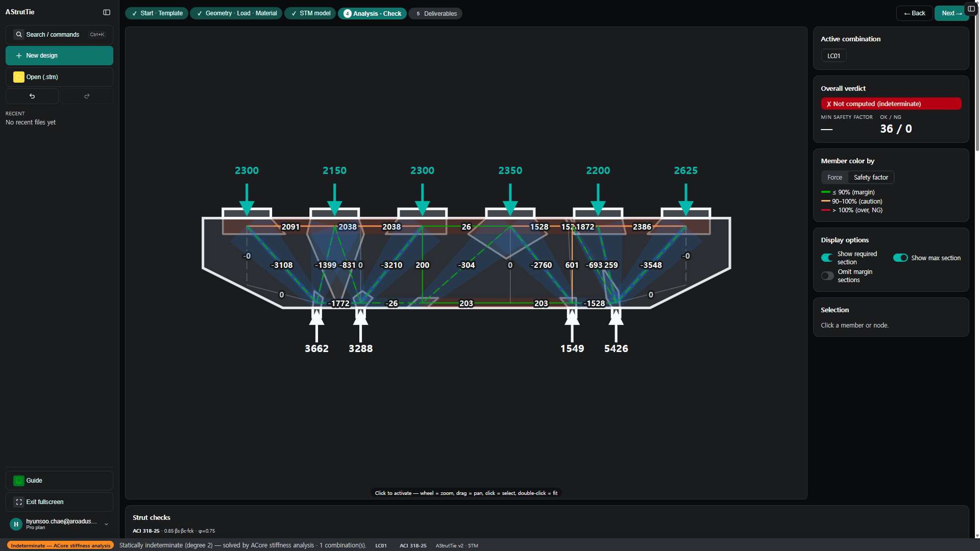Select the member labeled -2760

tap(541, 265)
